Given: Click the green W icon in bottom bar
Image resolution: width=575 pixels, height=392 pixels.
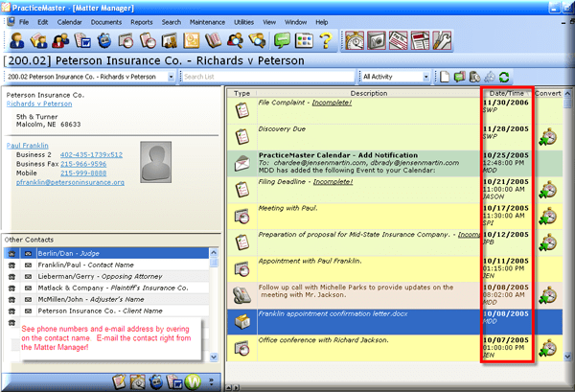Looking at the screenshot, I should tap(193, 381).
